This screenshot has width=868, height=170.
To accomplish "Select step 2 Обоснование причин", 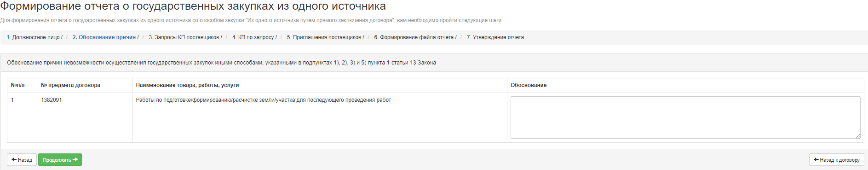I will (104, 37).
